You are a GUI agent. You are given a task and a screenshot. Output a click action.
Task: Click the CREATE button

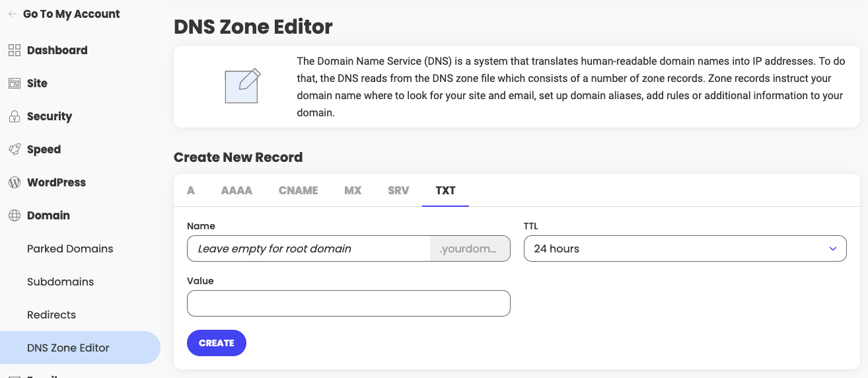pos(217,343)
